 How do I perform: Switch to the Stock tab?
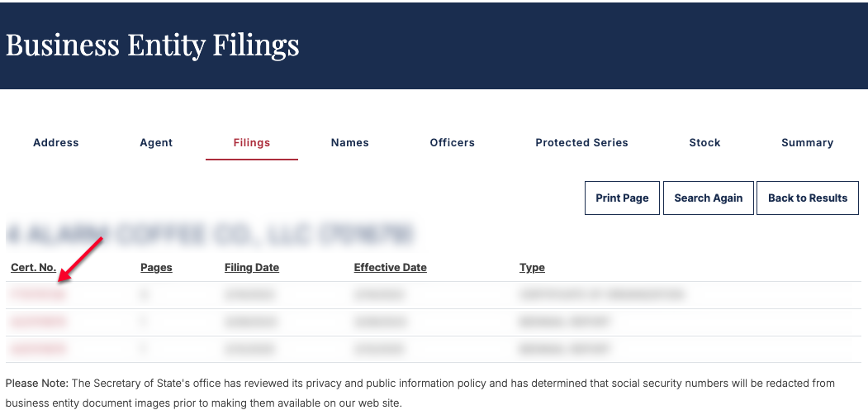704,142
